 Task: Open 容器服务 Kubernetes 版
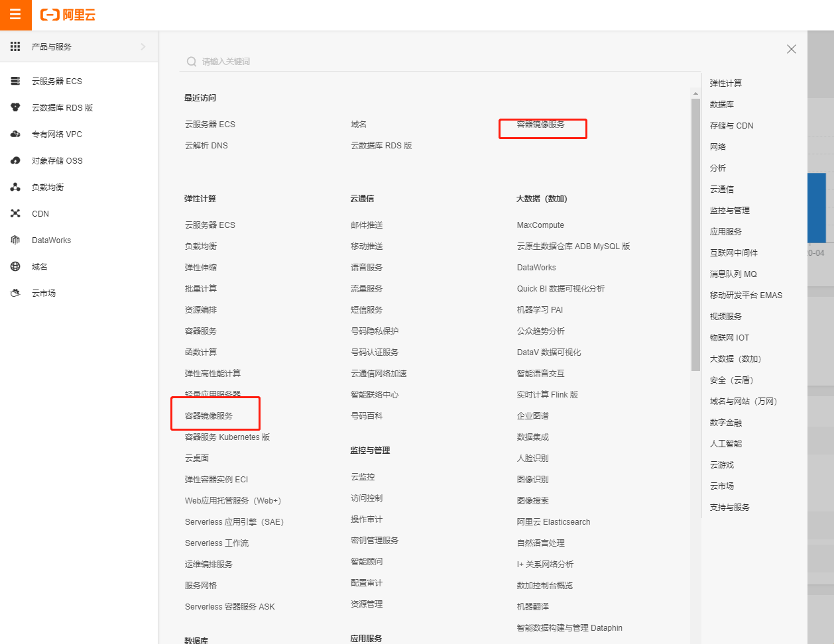click(x=227, y=437)
